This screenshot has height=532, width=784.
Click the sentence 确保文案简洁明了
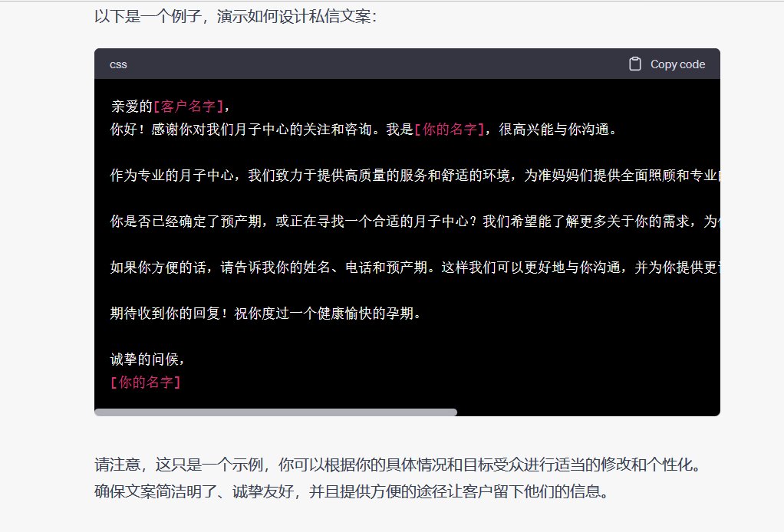click(353, 491)
